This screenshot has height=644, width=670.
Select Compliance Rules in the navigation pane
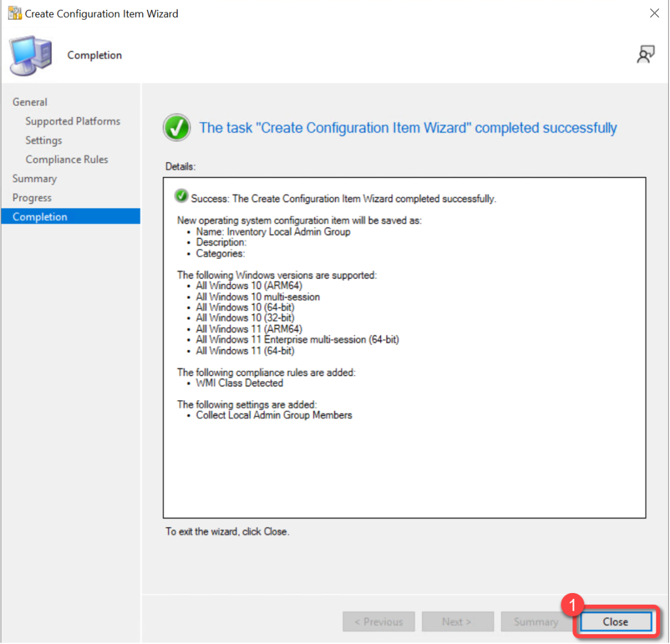pyautogui.click(x=67, y=160)
